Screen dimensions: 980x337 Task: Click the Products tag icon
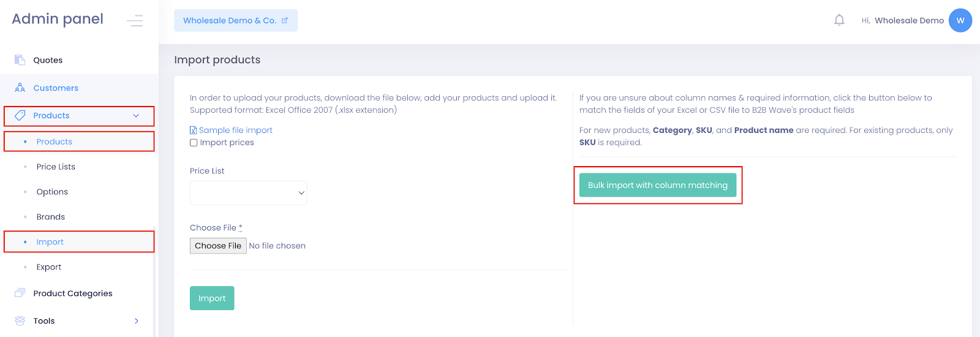pos(20,115)
